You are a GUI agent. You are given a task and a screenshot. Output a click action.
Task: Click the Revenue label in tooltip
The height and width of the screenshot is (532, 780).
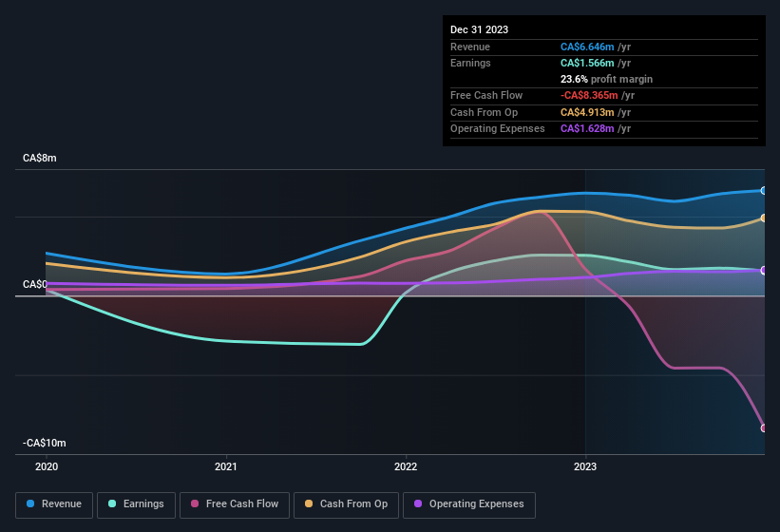click(470, 47)
